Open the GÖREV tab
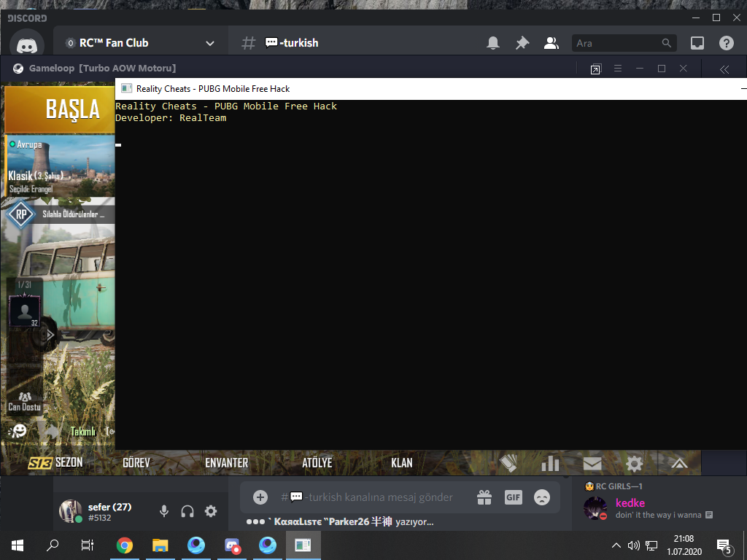The image size is (747, 560). [136, 463]
